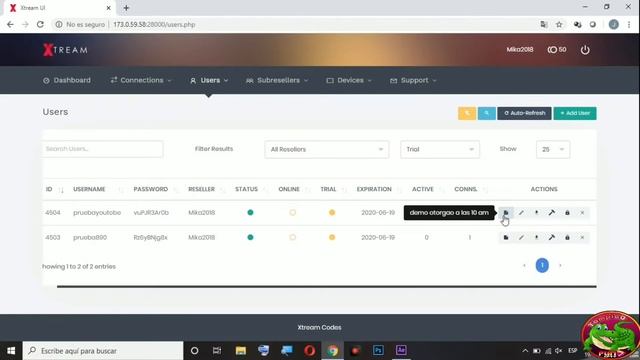Download playlist icon for user pruebayoutobe

click(x=536, y=213)
